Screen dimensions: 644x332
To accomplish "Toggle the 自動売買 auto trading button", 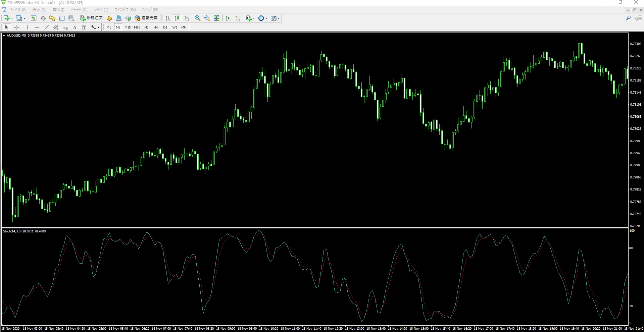I will point(146,18).
